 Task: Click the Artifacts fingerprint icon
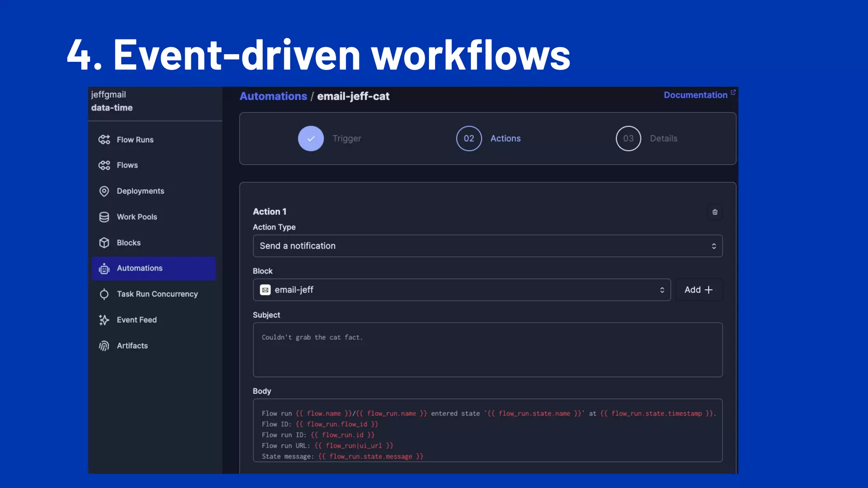coord(104,346)
